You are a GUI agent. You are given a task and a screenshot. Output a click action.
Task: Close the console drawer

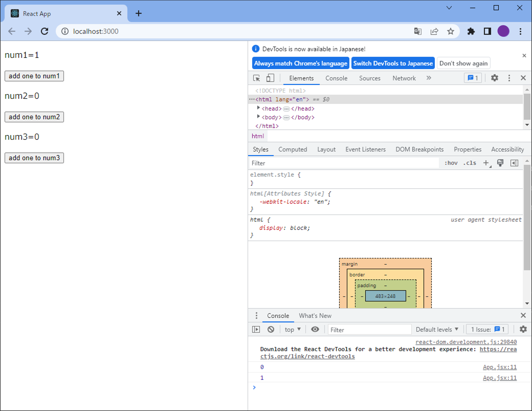523,315
